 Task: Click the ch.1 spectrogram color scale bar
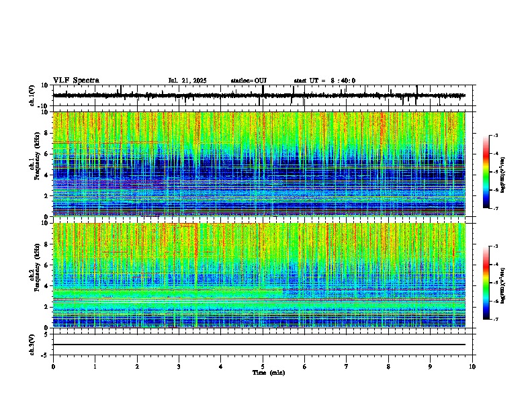point(486,172)
